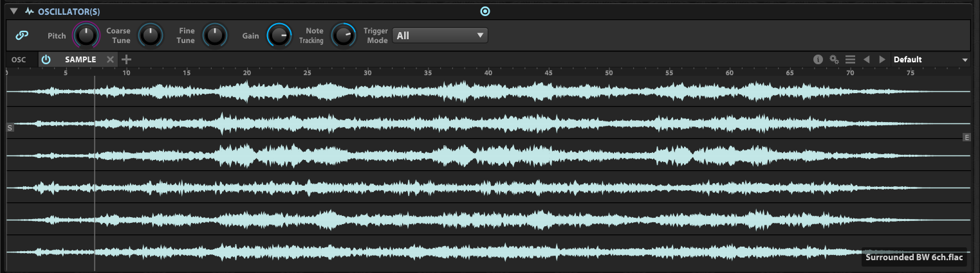Image resolution: width=980 pixels, height=273 pixels.
Task: Click the Surrounded BW 6ch.flac filename label
Action: coord(914,258)
